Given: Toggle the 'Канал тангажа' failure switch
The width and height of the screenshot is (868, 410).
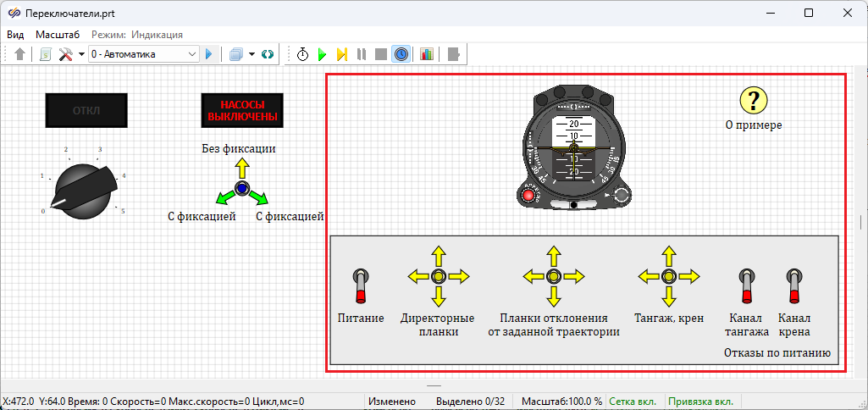Looking at the screenshot, I should 747,285.
